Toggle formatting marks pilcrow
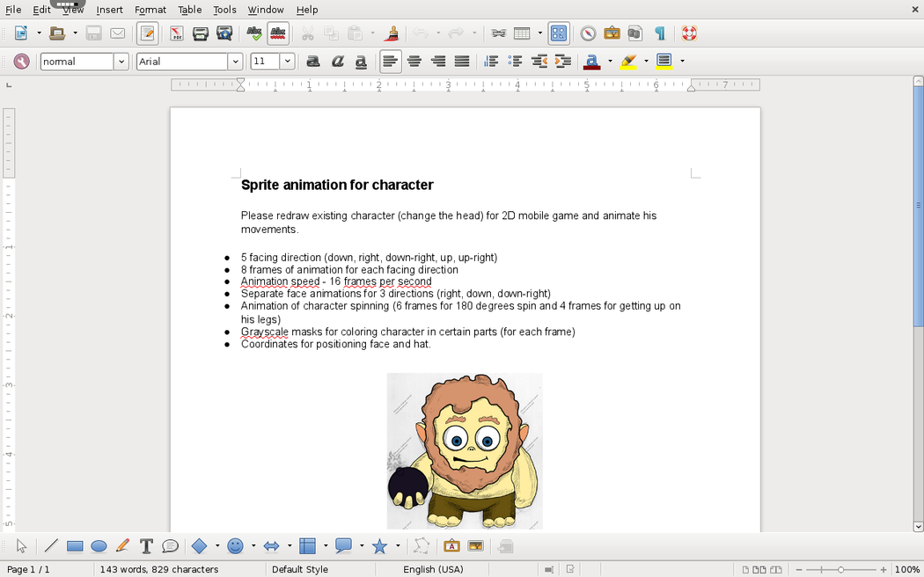This screenshot has height=577, width=924. click(x=660, y=33)
